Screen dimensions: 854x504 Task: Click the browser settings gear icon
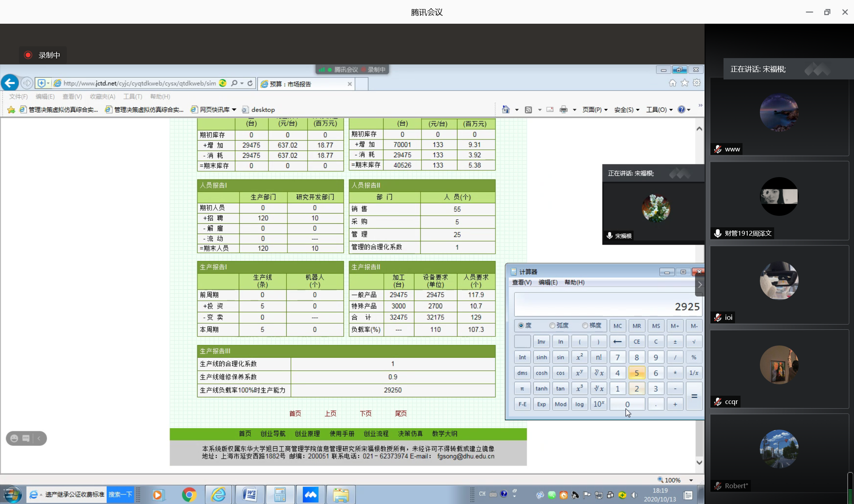click(697, 83)
